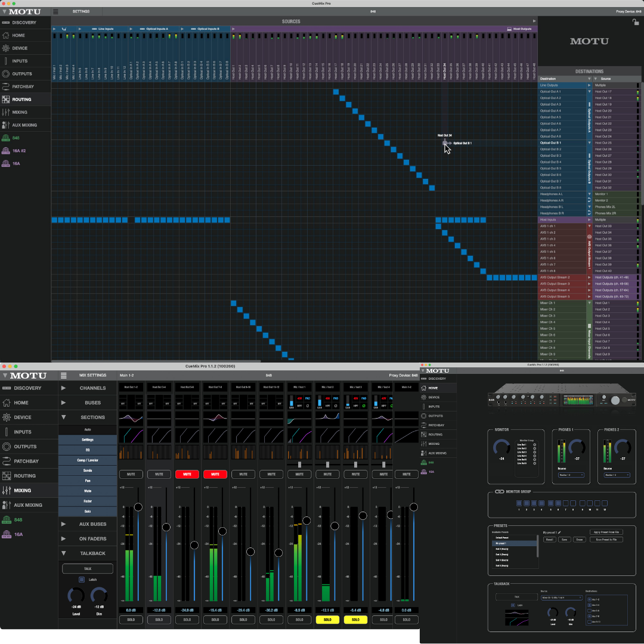Click headphone link icon for Headphones A R row
This screenshot has width=644, height=644.
point(589,200)
